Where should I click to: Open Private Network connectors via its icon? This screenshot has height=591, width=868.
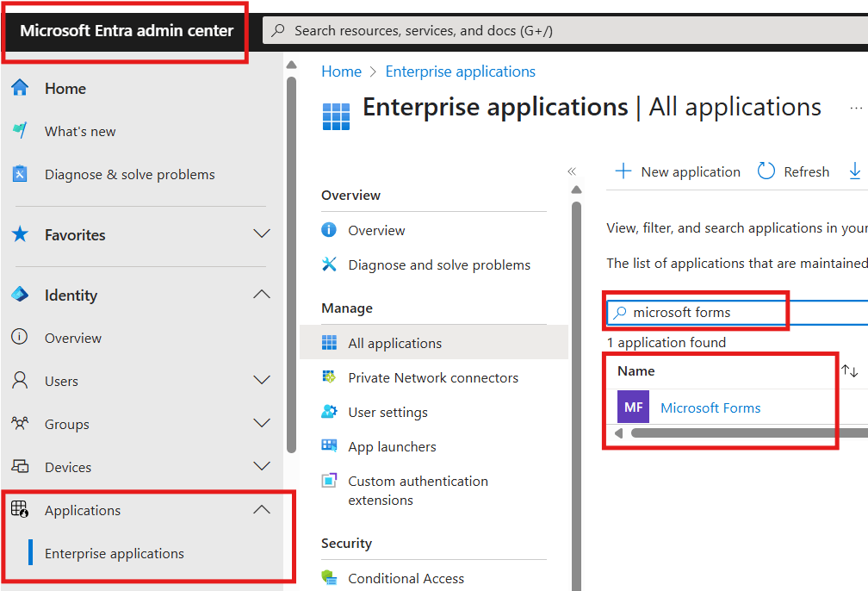point(331,377)
